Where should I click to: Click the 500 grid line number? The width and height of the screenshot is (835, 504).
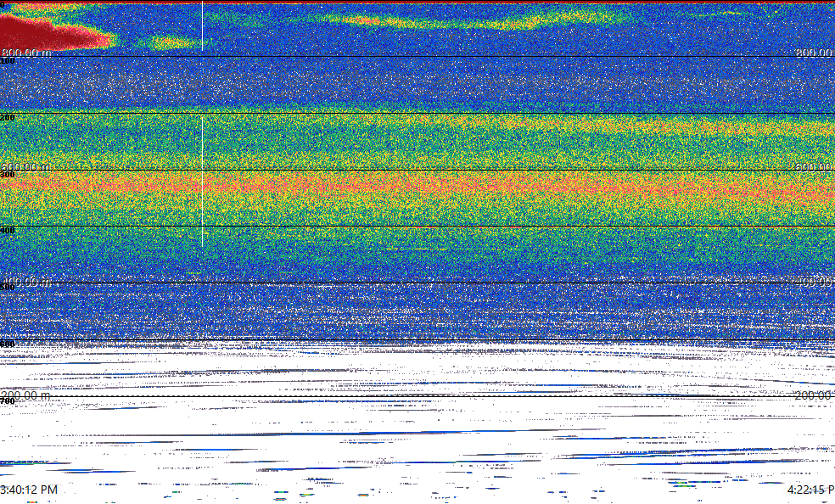8,288
